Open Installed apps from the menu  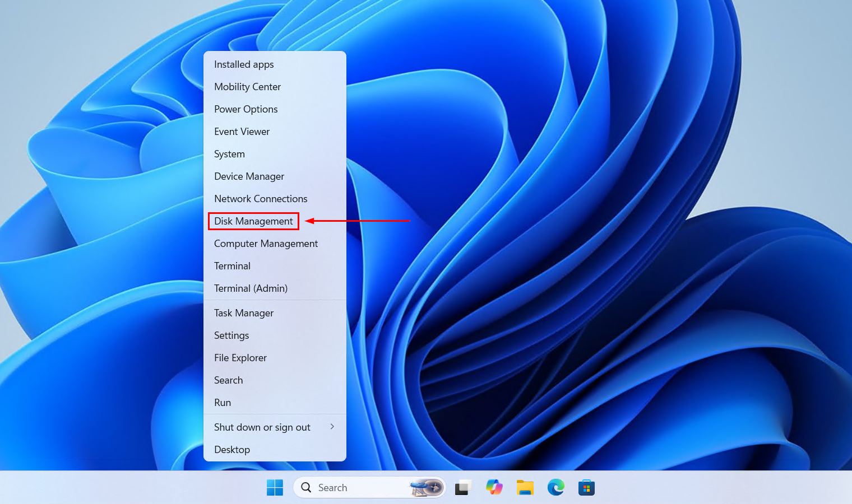(275, 64)
